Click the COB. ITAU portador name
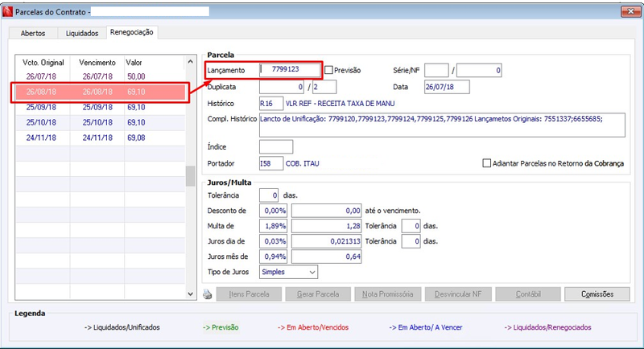Image resolution: width=644 pixels, height=349 pixels. pyautogui.click(x=303, y=163)
